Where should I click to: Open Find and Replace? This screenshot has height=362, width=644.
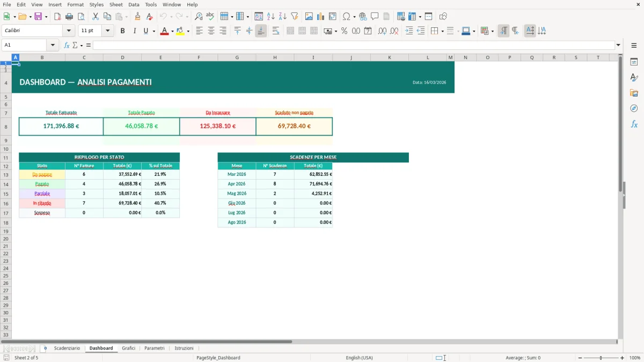click(x=199, y=17)
